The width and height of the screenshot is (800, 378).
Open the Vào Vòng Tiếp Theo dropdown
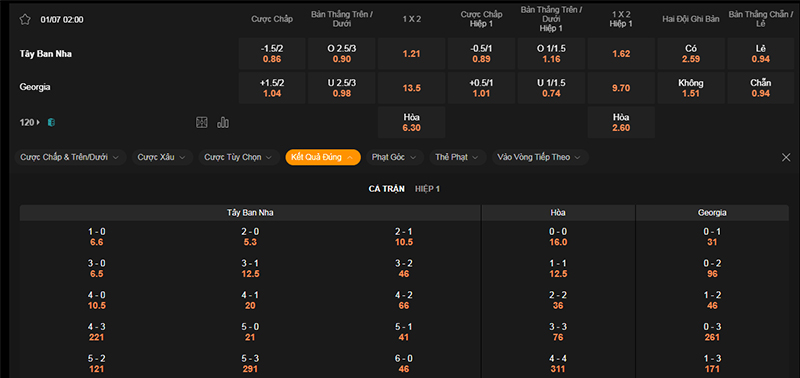(x=540, y=157)
